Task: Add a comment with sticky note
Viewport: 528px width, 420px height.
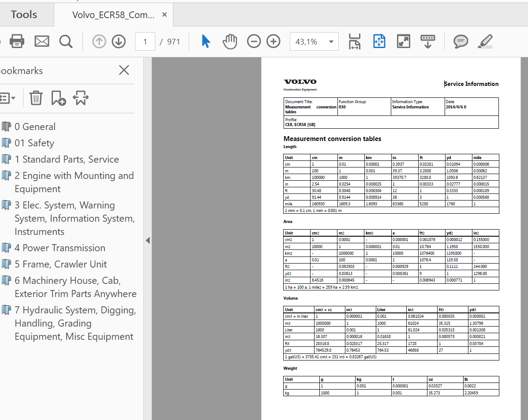Action: coord(461,41)
